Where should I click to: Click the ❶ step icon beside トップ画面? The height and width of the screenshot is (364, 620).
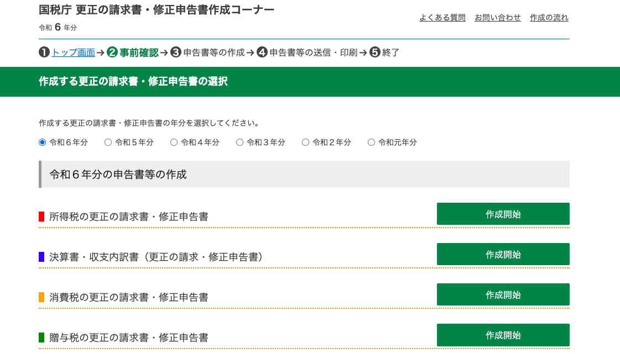click(x=44, y=52)
